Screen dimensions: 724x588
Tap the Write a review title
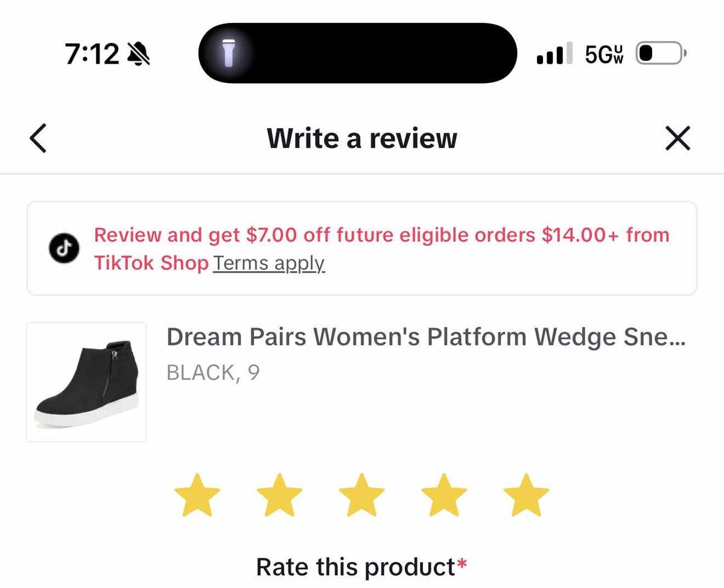[x=362, y=138]
